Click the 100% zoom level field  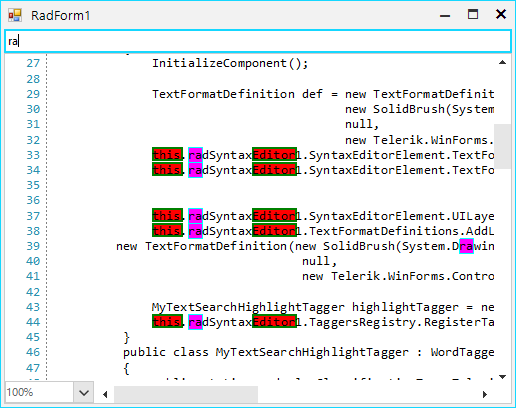point(39,392)
